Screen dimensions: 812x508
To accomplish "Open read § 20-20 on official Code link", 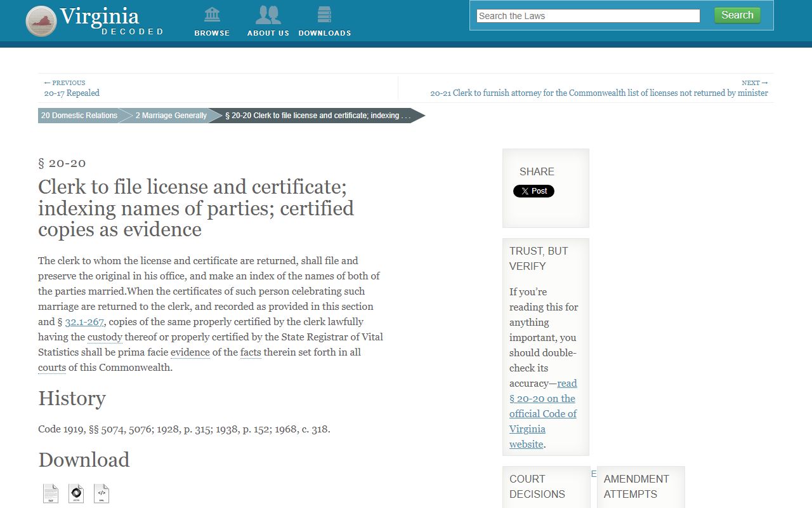I will (543, 413).
